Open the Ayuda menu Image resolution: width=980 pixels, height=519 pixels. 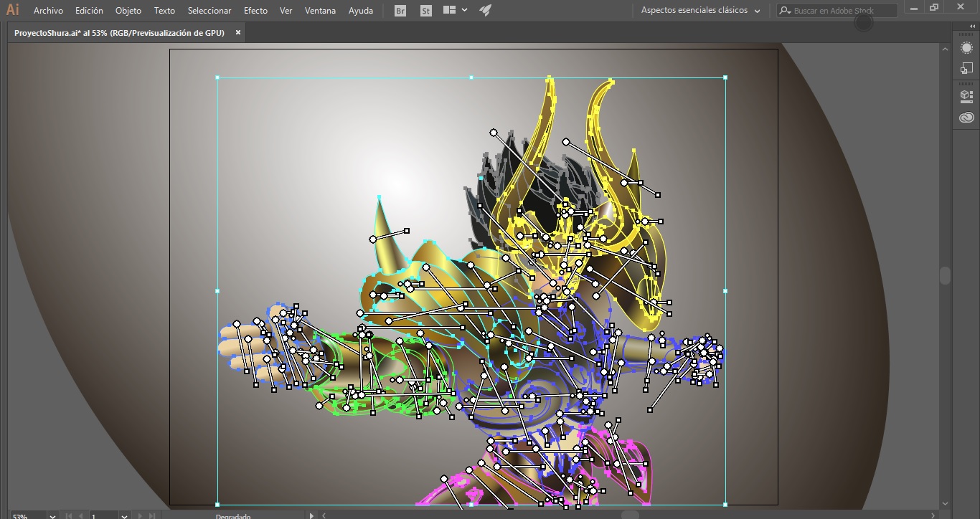point(361,11)
